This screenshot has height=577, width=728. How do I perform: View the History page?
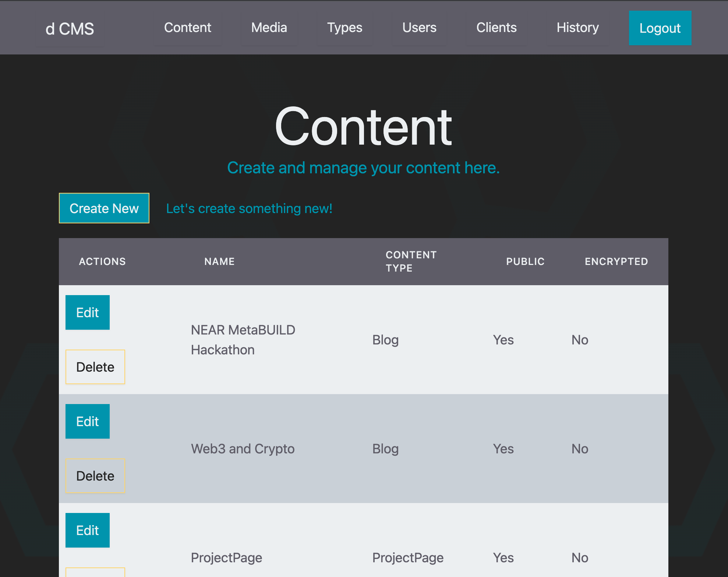(577, 28)
